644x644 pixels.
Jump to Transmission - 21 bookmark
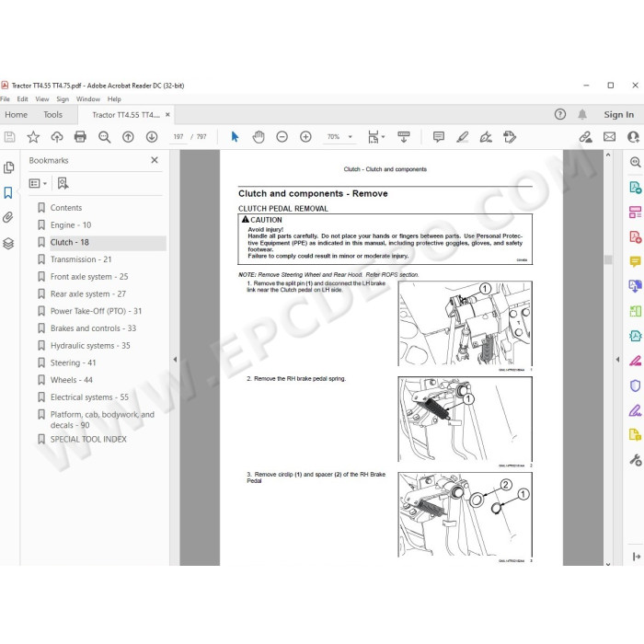81,259
